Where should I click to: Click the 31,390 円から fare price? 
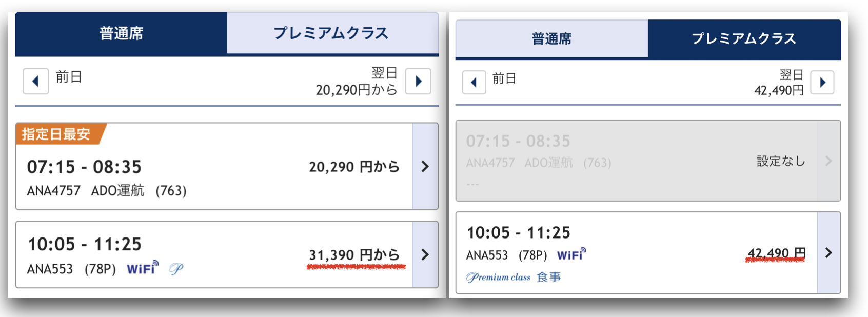coord(354,255)
